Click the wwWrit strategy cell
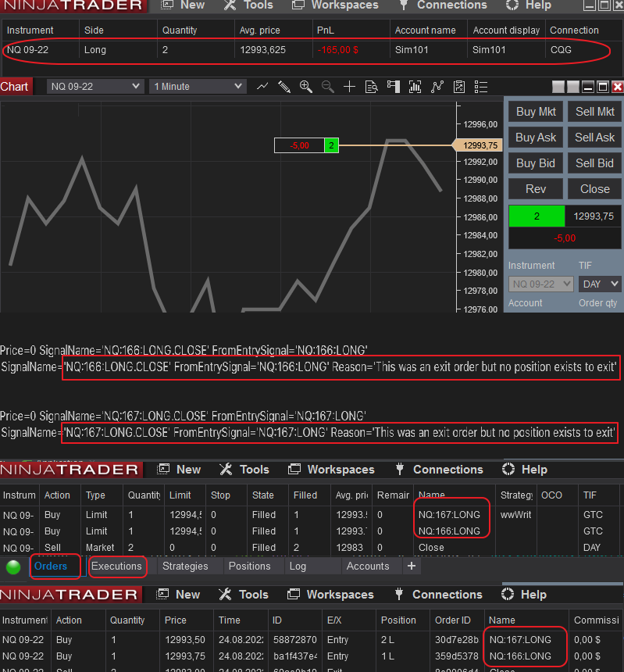Image resolution: width=624 pixels, height=672 pixels. [x=515, y=515]
